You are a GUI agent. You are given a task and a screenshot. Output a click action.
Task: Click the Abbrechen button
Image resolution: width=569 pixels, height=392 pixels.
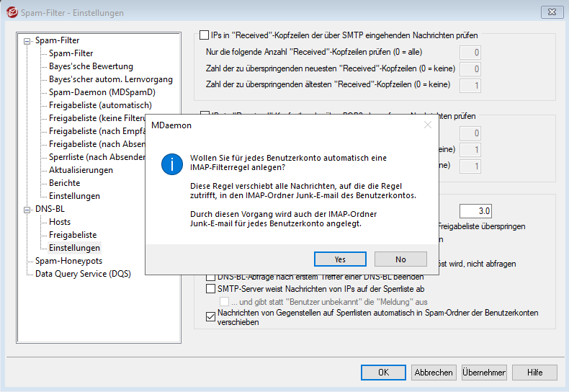coord(434,373)
